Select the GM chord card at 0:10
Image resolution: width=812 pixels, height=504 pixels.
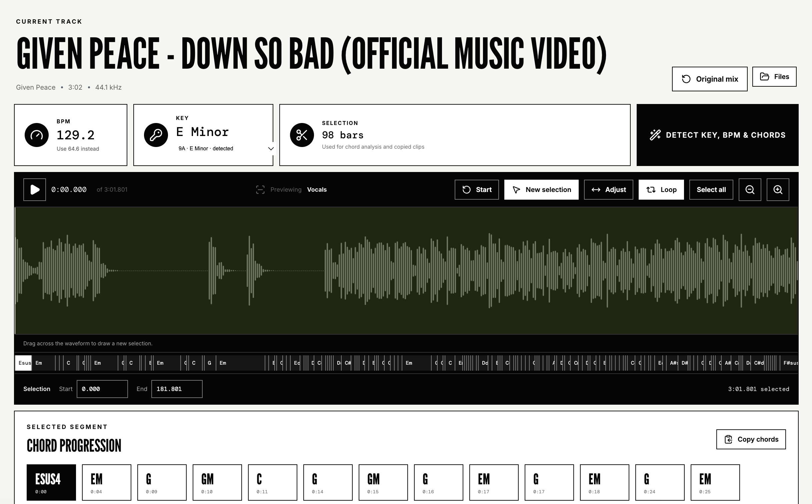tap(217, 482)
